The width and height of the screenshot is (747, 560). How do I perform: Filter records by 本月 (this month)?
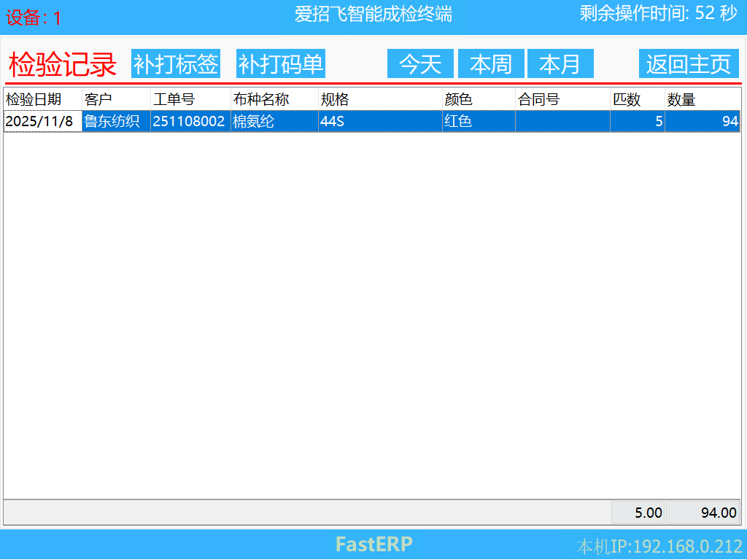[x=560, y=64]
